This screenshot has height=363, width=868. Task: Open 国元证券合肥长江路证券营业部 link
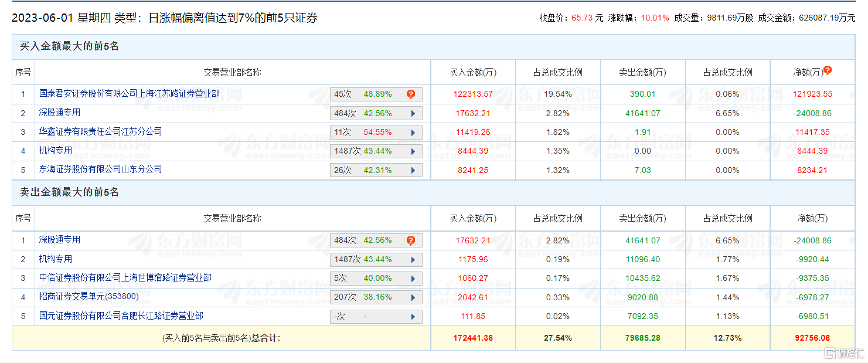pyautogui.click(x=121, y=315)
